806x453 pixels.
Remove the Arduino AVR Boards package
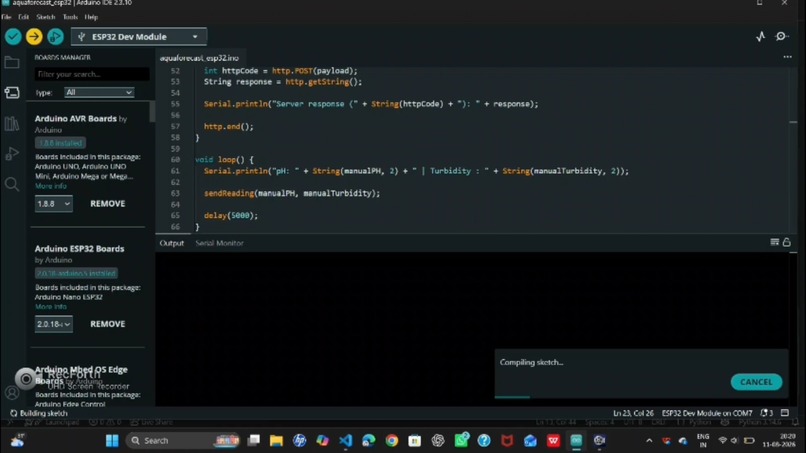pos(107,204)
